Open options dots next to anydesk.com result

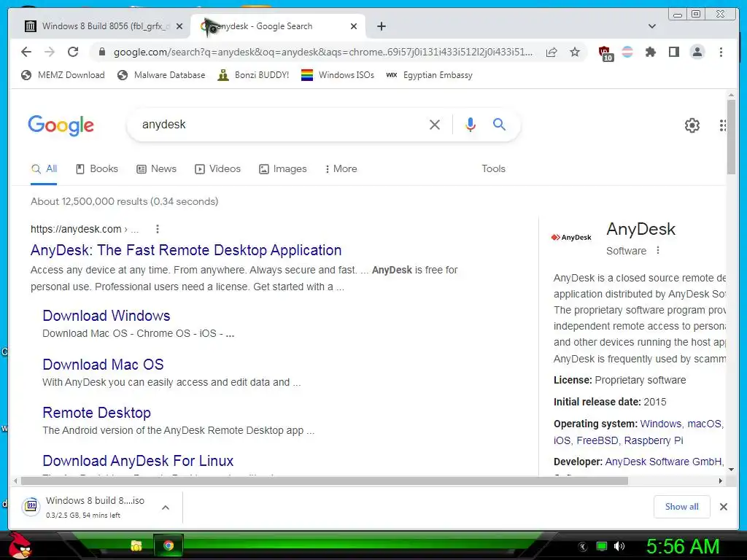pos(158,229)
